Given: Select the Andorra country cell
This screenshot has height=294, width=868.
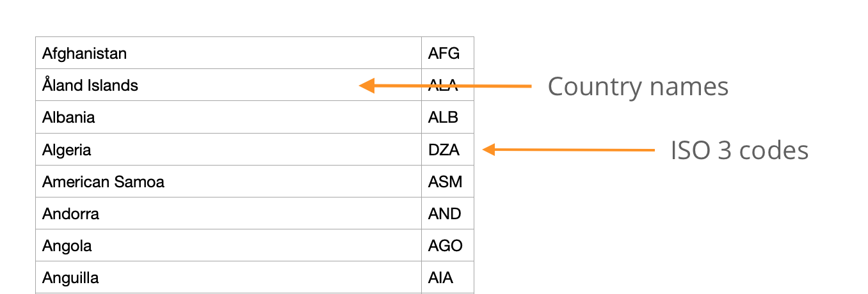Looking at the screenshot, I should (x=70, y=214).
